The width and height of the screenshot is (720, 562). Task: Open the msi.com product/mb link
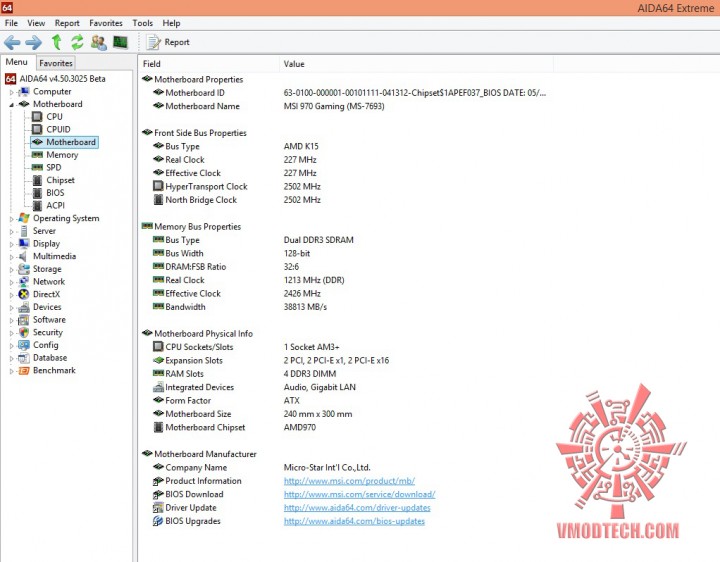coord(349,481)
